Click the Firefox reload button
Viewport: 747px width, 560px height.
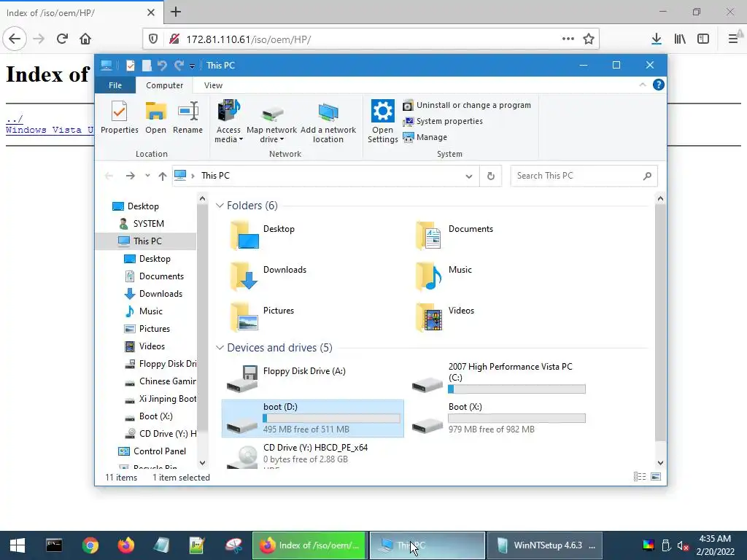[x=62, y=39]
